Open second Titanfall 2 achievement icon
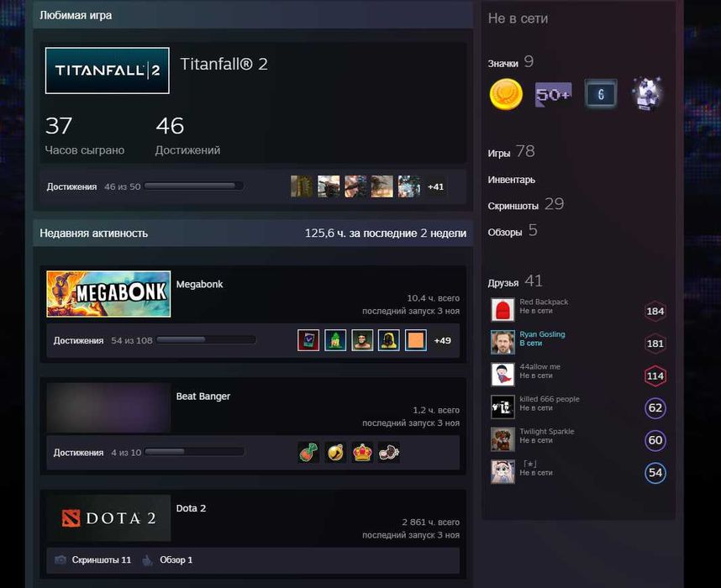721x588 pixels. coord(329,186)
